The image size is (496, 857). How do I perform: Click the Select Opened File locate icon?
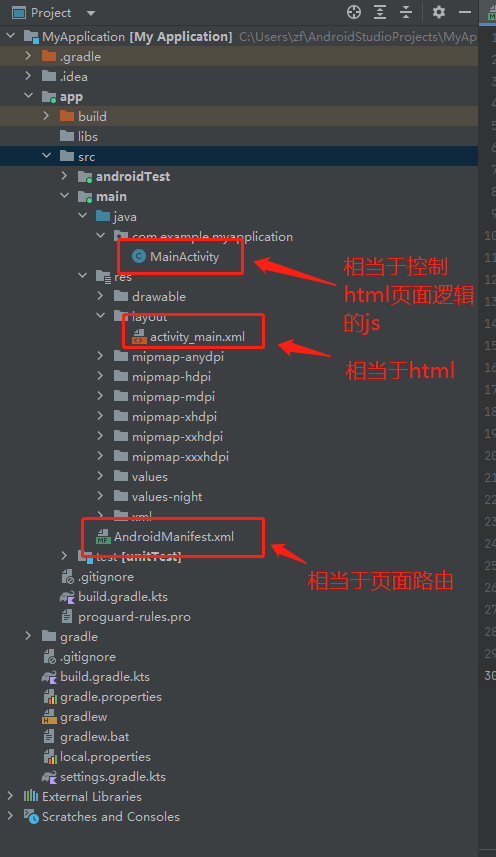[354, 12]
